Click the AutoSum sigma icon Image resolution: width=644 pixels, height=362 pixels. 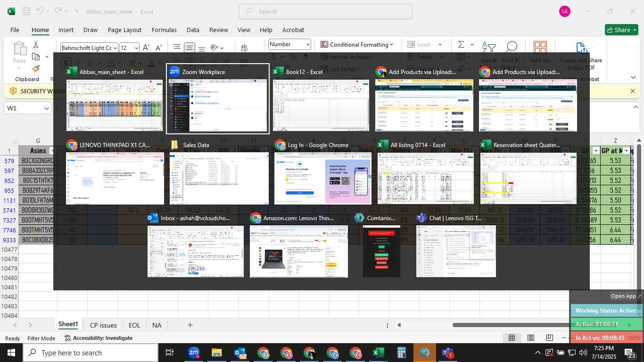pos(461,44)
